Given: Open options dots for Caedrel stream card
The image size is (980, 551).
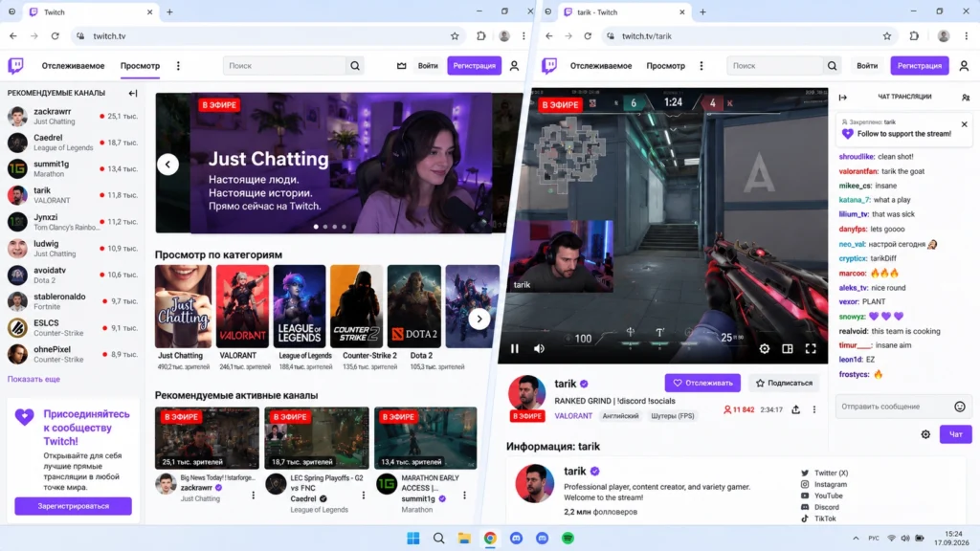Looking at the screenshot, I should coord(363,496).
